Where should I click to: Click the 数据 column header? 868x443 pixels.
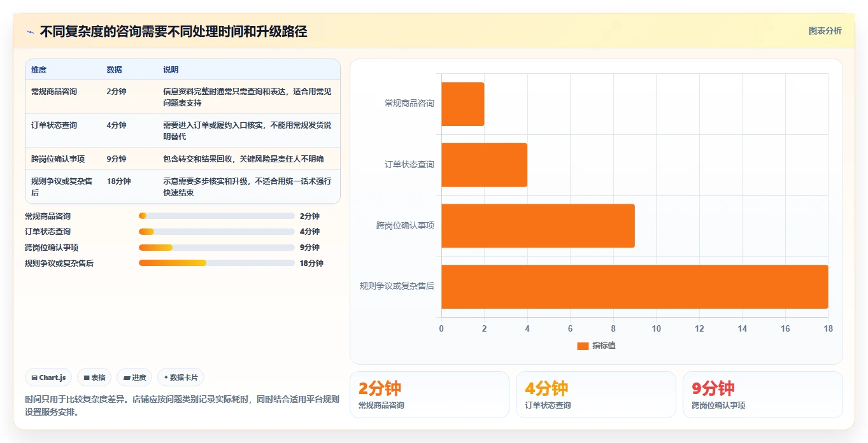click(x=115, y=70)
